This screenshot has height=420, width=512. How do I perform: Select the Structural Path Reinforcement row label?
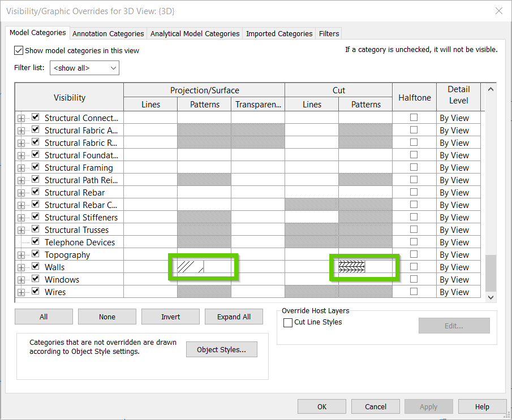coord(81,180)
